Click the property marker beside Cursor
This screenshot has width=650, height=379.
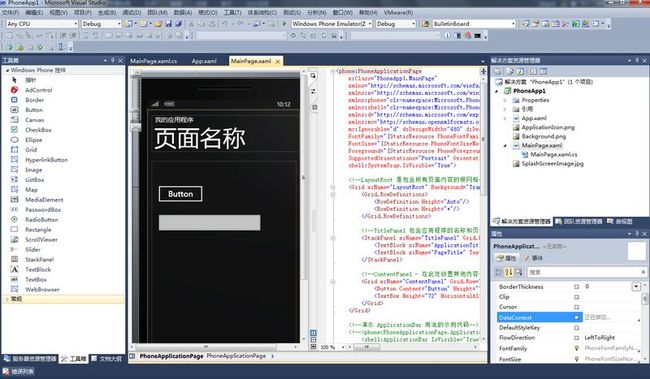point(577,307)
